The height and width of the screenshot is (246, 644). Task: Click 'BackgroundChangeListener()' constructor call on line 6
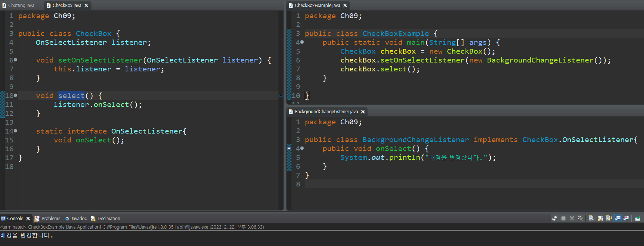(x=544, y=60)
